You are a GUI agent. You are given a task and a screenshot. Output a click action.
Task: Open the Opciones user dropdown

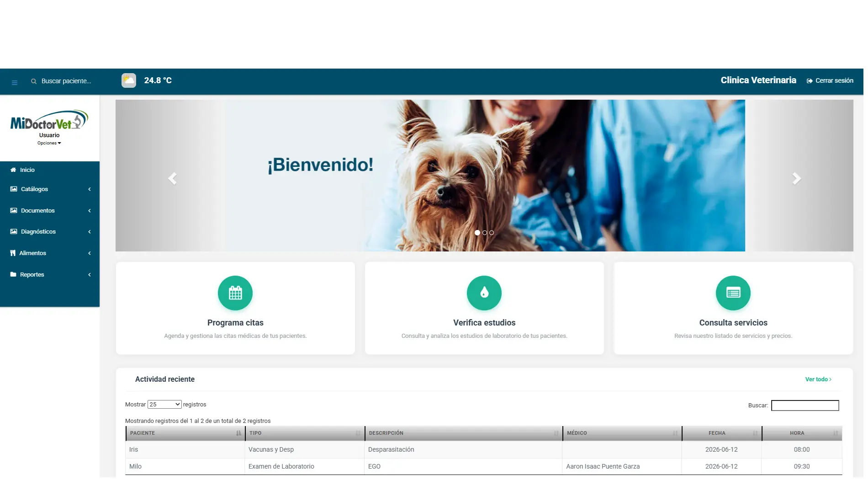pos(49,143)
